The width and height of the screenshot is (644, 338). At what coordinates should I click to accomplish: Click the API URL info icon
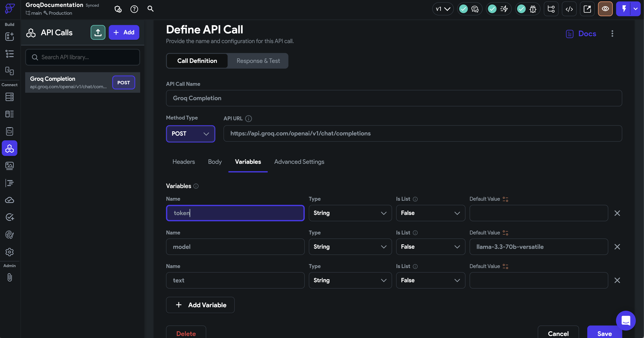(x=248, y=118)
